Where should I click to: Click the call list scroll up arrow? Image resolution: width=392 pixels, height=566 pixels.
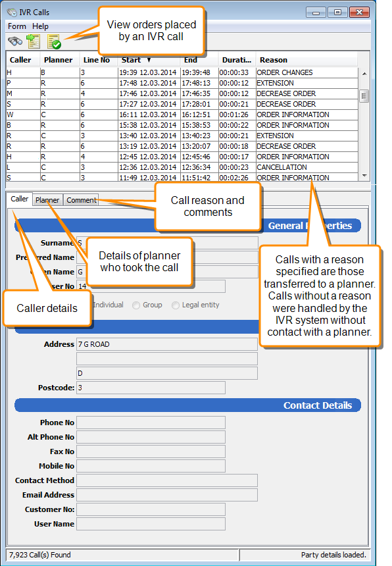[364, 73]
